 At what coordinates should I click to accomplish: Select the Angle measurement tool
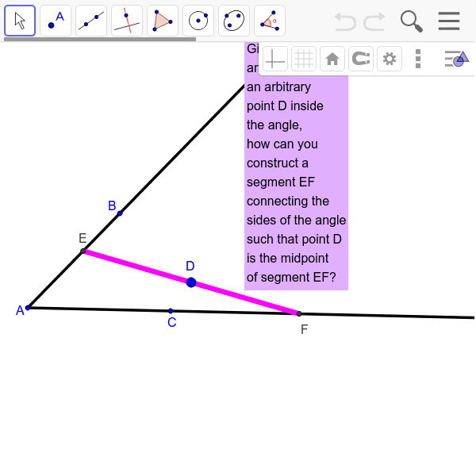270,21
